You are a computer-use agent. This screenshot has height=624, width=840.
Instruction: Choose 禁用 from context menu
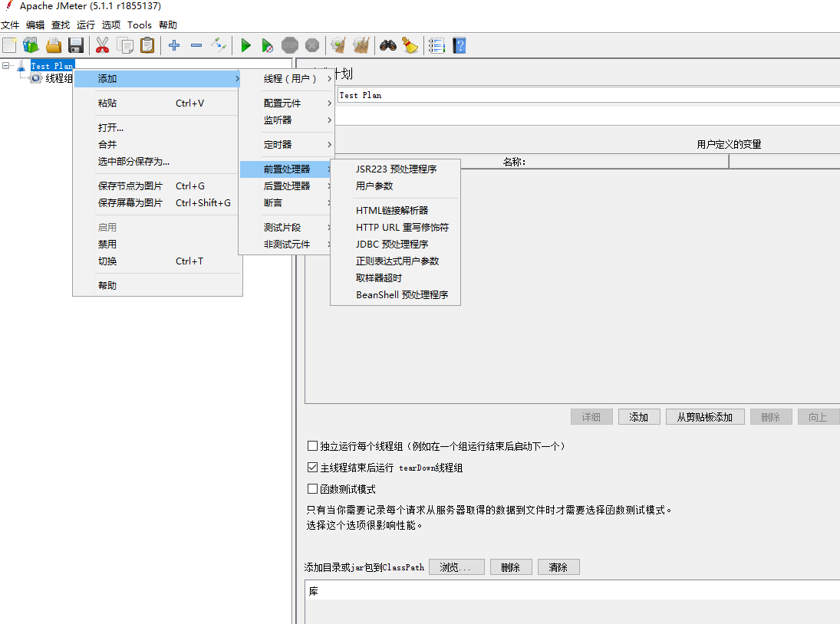pyautogui.click(x=157, y=244)
